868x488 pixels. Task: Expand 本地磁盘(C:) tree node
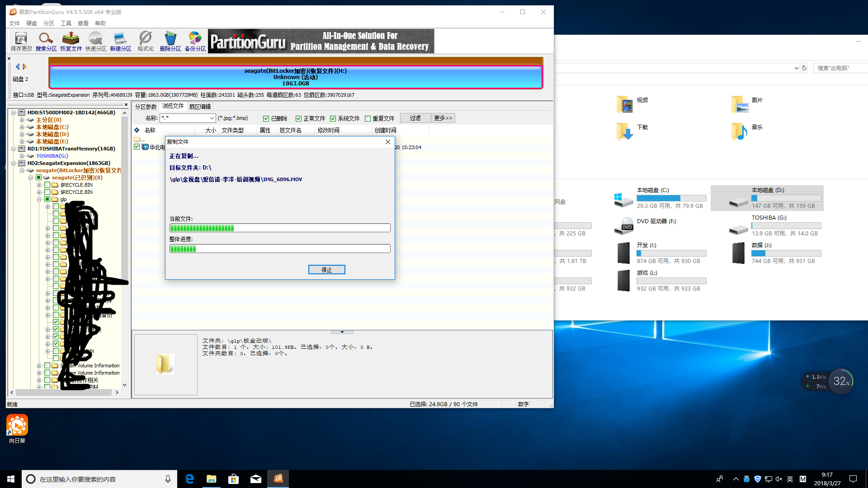coord(22,127)
